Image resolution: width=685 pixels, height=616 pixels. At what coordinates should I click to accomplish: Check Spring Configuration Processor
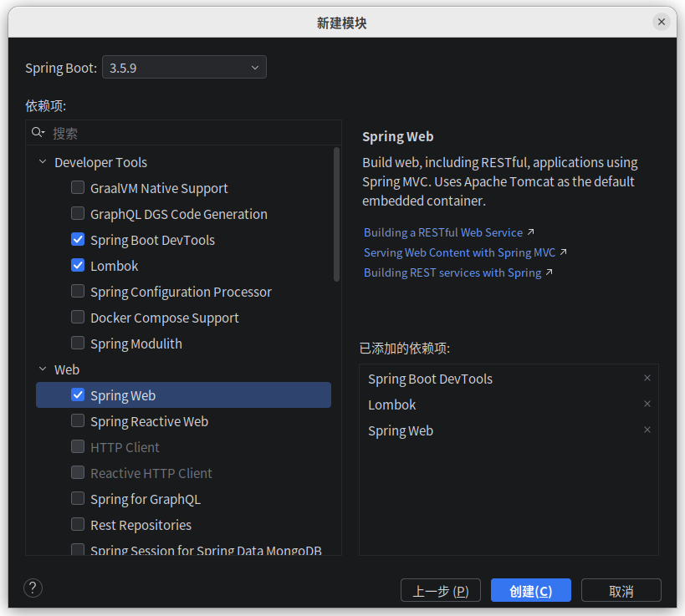(x=78, y=291)
